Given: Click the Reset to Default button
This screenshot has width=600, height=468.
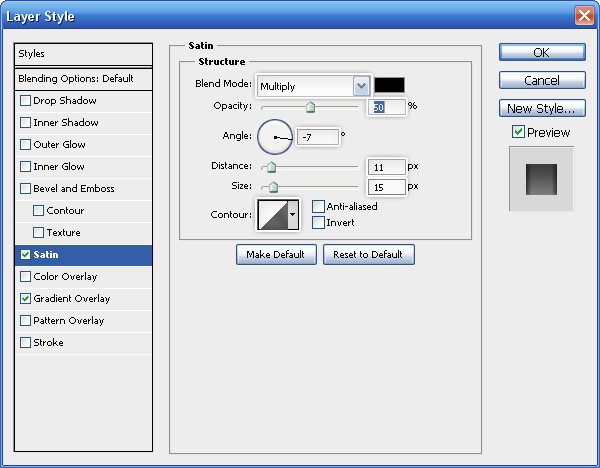Looking at the screenshot, I should pyautogui.click(x=368, y=255).
